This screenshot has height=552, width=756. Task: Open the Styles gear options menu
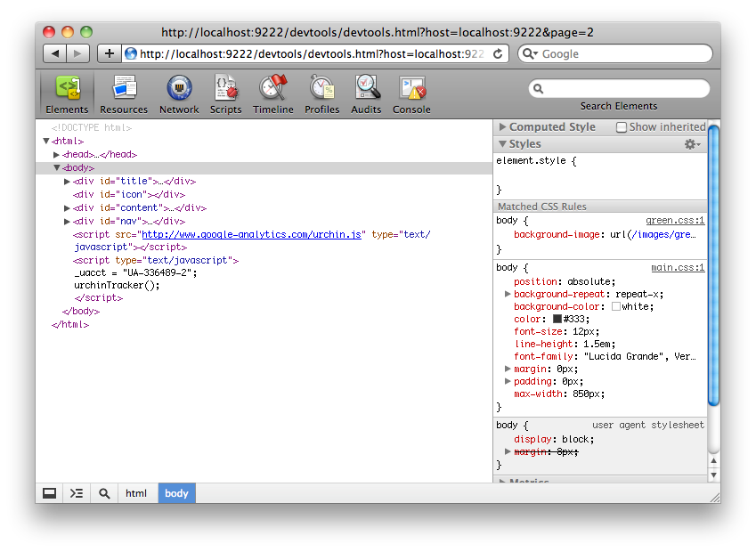tap(691, 144)
